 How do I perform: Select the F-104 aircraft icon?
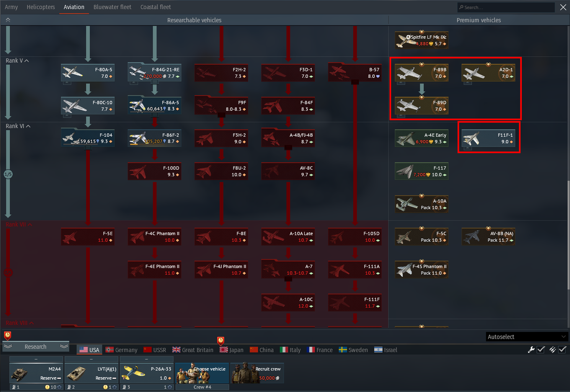[x=88, y=138]
